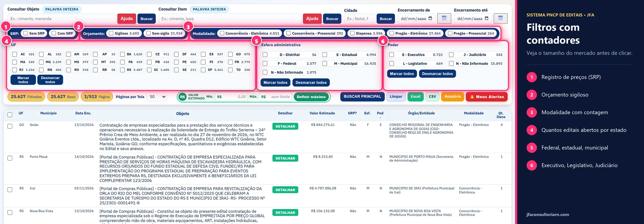Click the Mín. valor estimado field

231,97
